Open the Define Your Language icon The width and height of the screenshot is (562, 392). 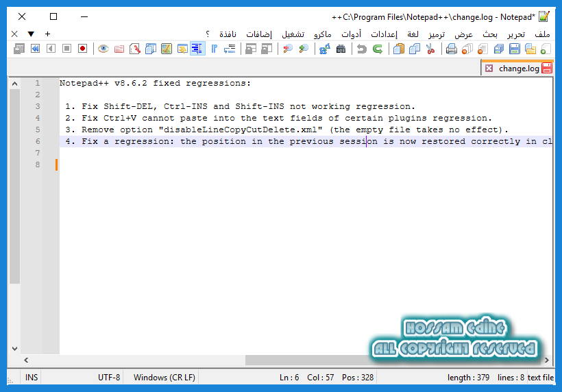click(182, 49)
